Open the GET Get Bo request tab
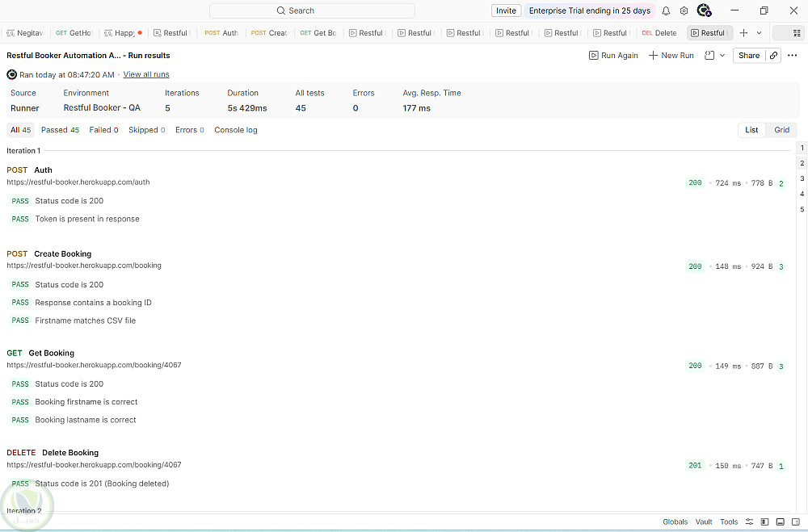 318,33
